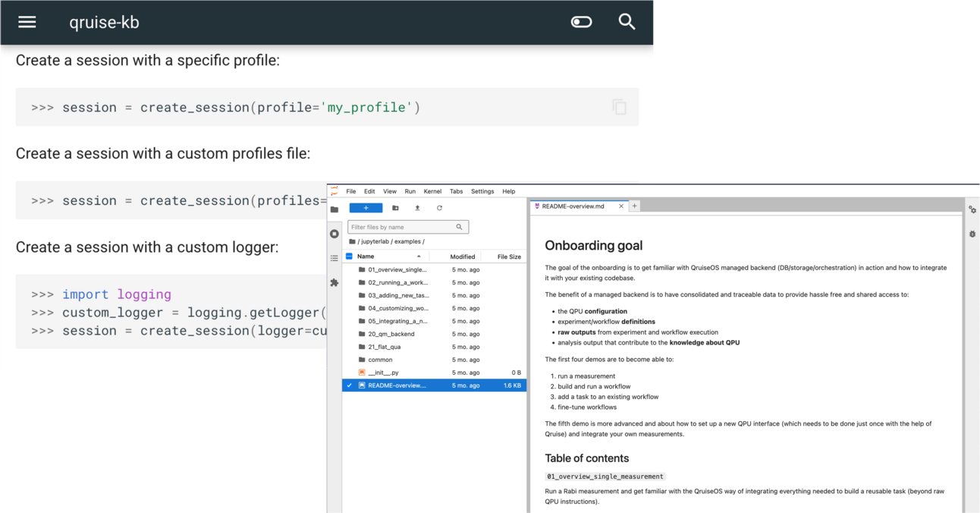Click the upload files icon
This screenshot has height=513, width=980.
click(x=417, y=208)
